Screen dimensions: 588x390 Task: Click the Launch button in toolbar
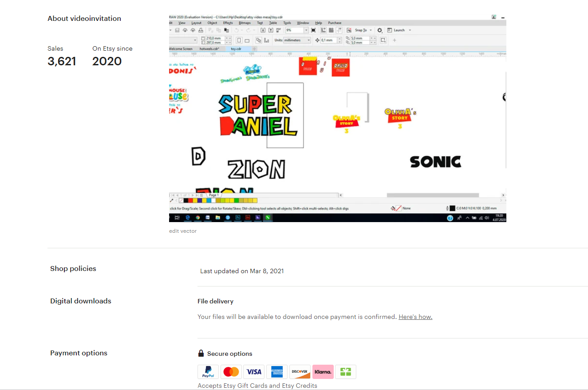click(399, 30)
